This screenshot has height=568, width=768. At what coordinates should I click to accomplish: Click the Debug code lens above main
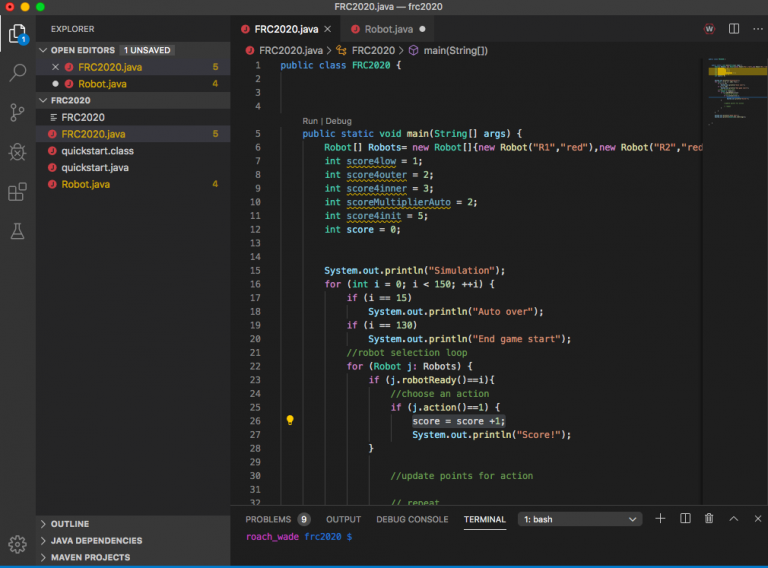pyautogui.click(x=338, y=121)
